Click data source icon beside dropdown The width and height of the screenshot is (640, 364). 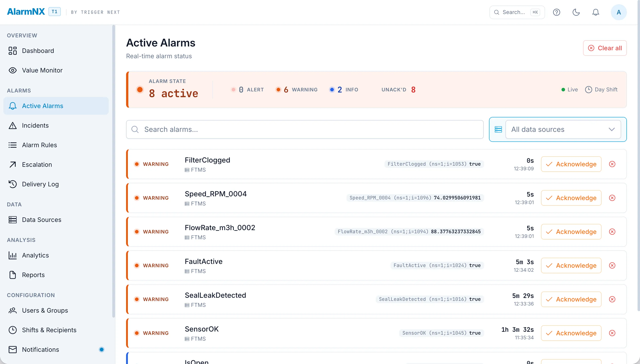(498, 129)
